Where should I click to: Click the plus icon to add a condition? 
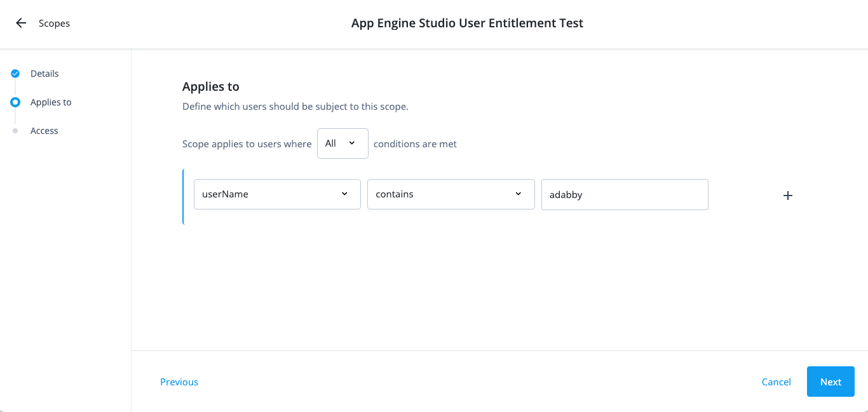(788, 195)
